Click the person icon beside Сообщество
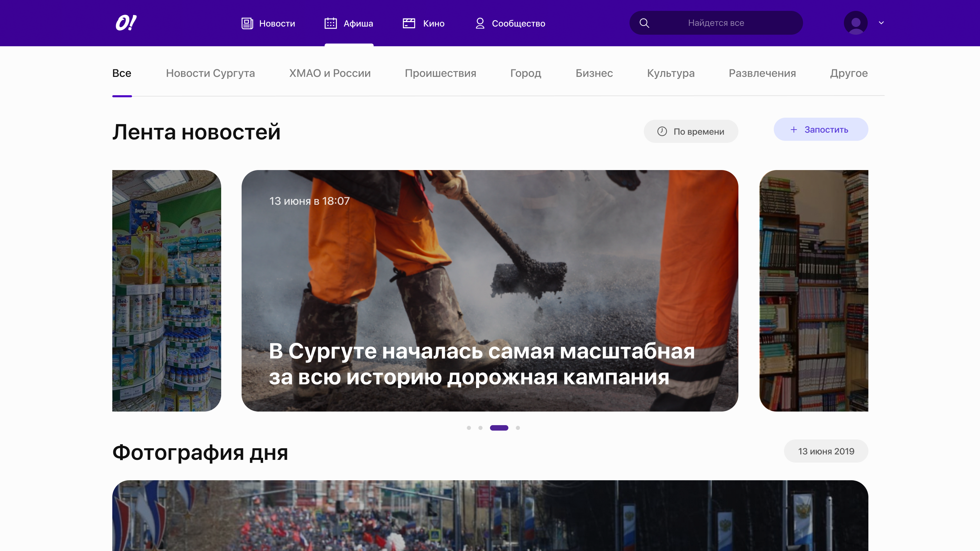980x551 pixels. tap(480, 23)
